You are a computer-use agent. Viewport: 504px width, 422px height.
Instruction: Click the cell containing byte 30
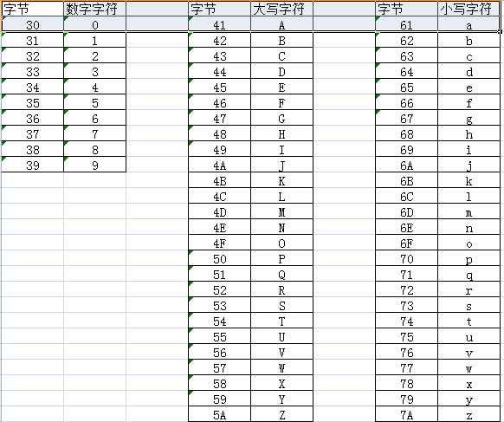32,24
